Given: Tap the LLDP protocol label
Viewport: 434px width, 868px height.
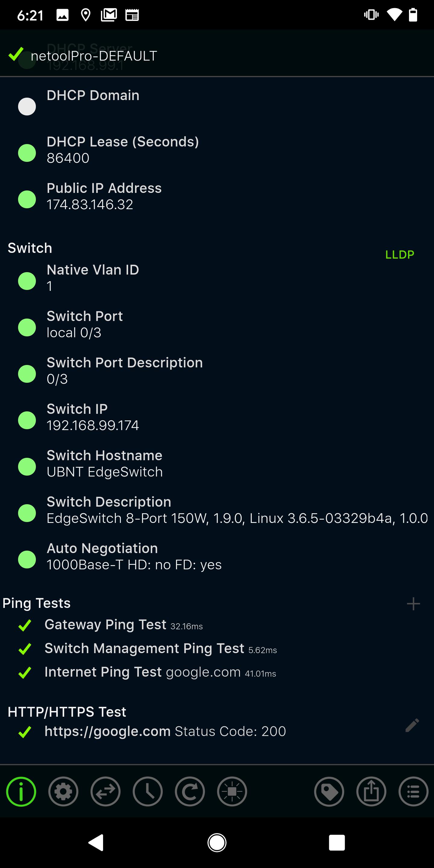Looking at the screenshot, I should coord(400,255).
